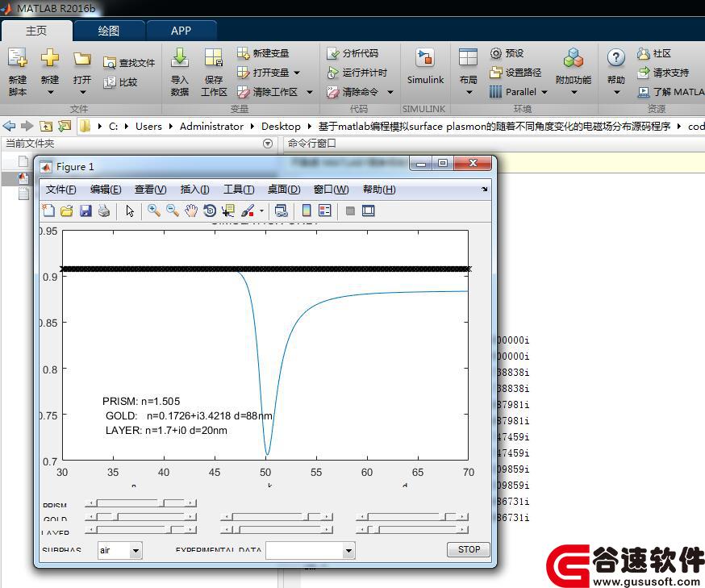Click the Desktop path segment
Image resolution: width=705 pixels, height=588 pixels.
281,127
